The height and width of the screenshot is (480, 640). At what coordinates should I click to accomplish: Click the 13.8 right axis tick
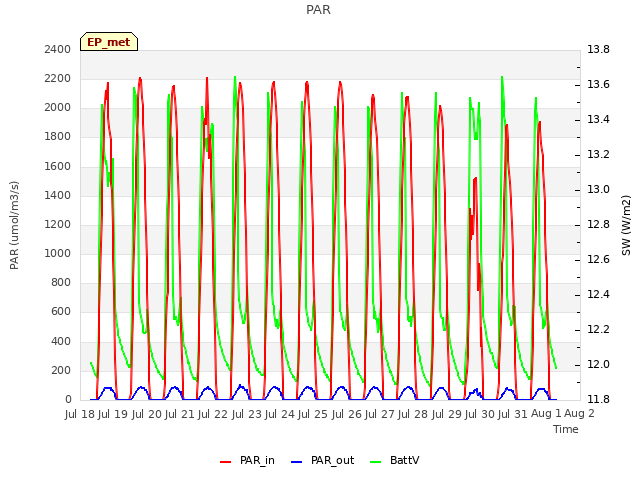(598, 50)
